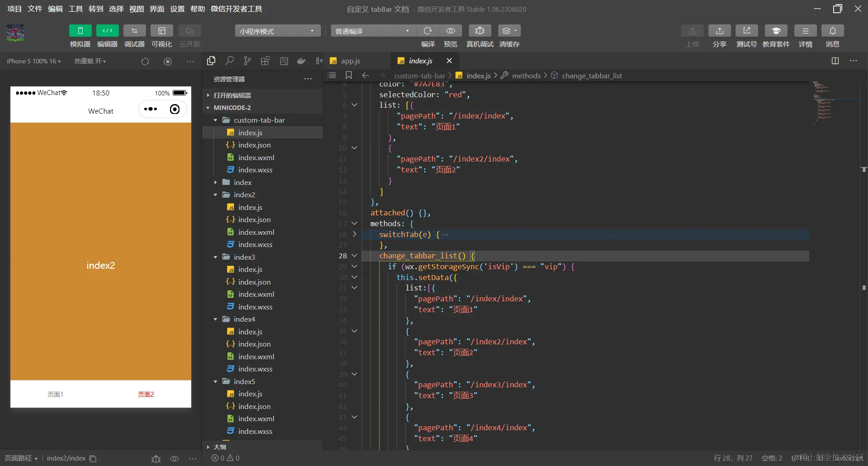Click the simulator refresh icon
The width and height of the screenshot is (868, 466).
click(x=145, y=62)
